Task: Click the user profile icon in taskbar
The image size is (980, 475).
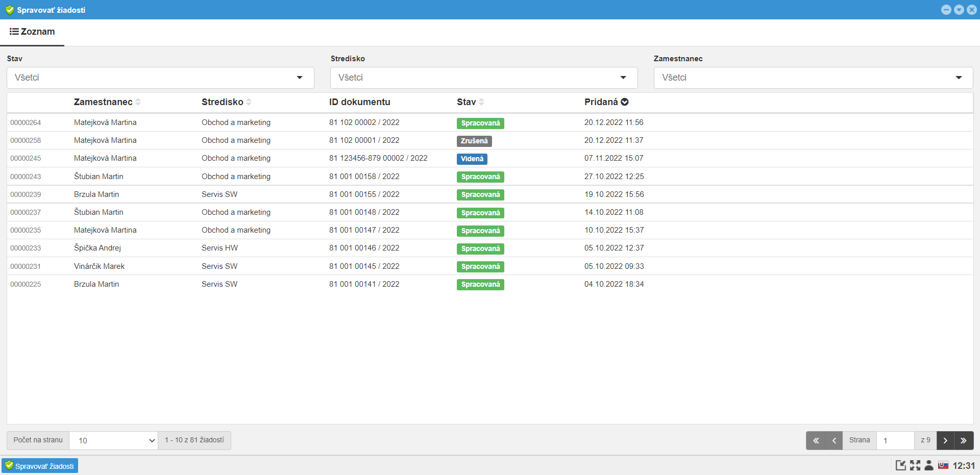Action: click(x=929, y=465)
